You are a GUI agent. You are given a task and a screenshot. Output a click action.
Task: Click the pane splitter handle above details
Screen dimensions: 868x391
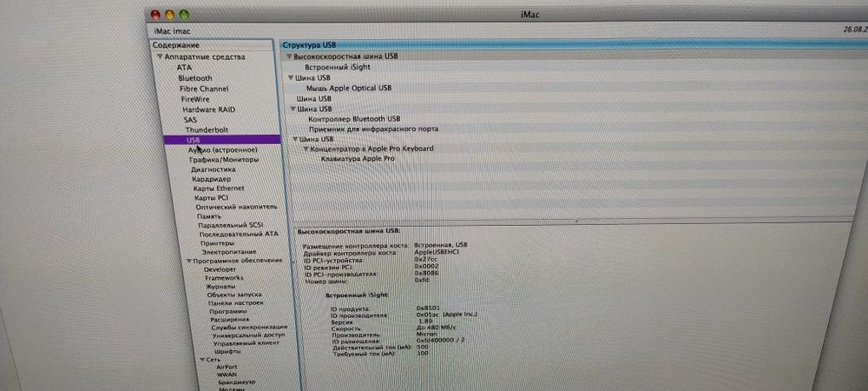click(576, 221)
